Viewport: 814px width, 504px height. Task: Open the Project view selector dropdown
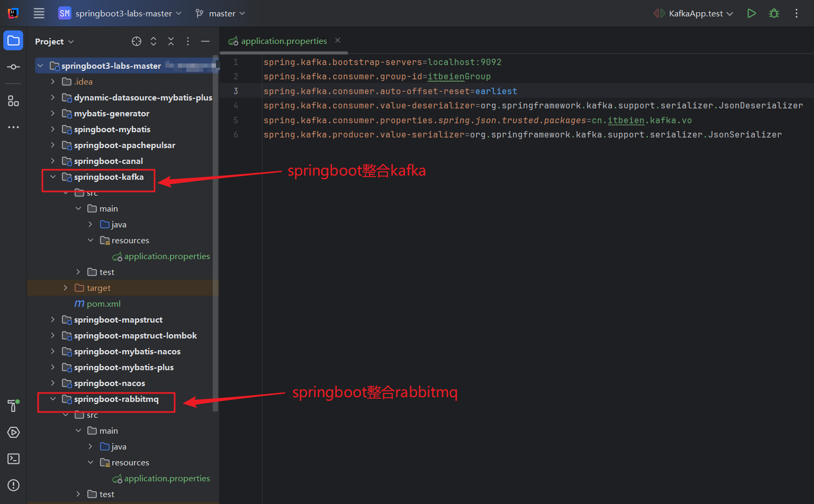click(x=55, y=41)
